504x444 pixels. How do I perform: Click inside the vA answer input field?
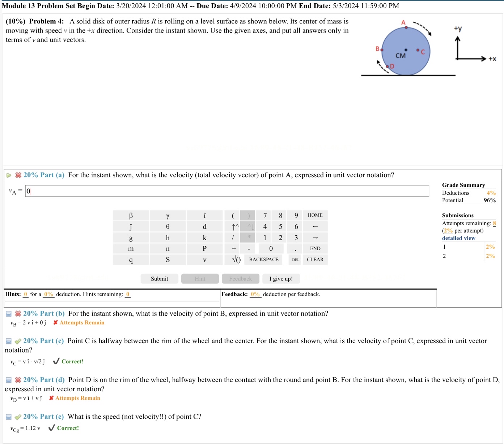click(145, 191)
